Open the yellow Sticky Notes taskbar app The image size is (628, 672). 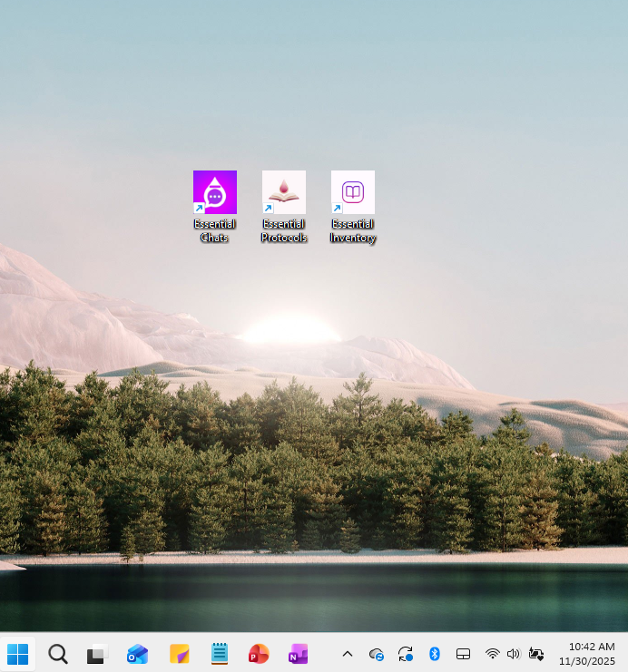[x=179, y=654]
